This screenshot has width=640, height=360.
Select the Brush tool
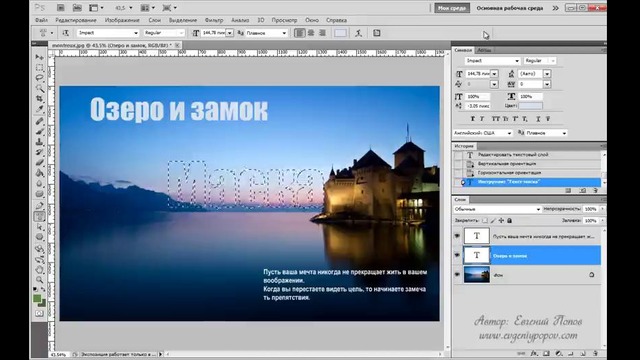pos(39,131)
